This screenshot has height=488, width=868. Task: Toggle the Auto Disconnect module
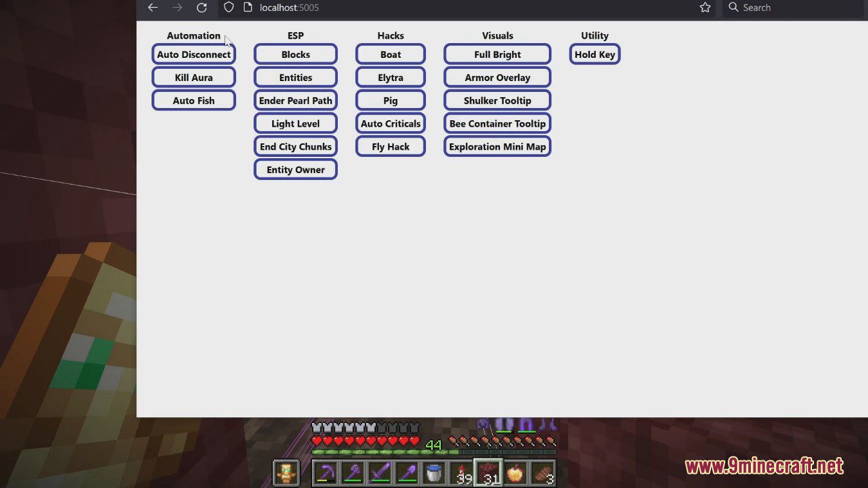194,55
